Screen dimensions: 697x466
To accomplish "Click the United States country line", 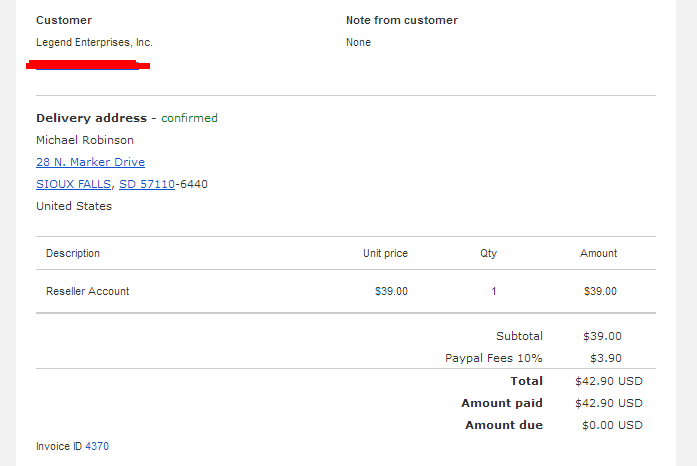I will pyautogui.click(x=74, y=206).
